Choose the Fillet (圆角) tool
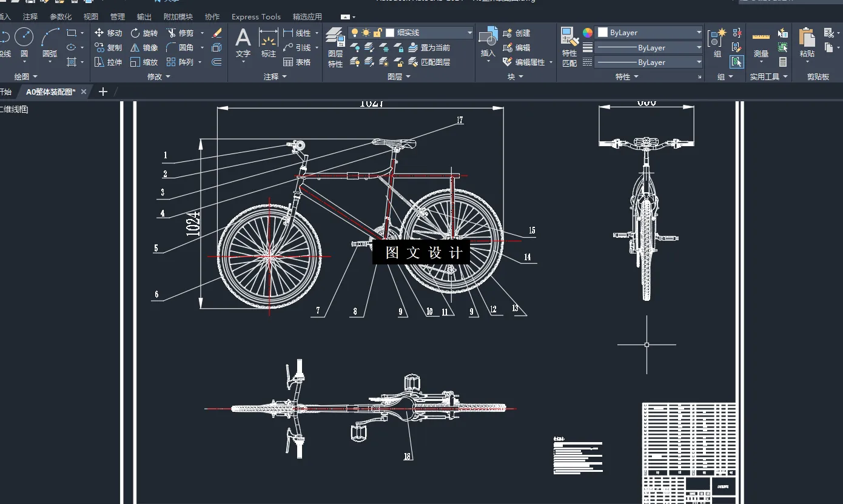Screen dimensions: 843x504 [180, 47]
